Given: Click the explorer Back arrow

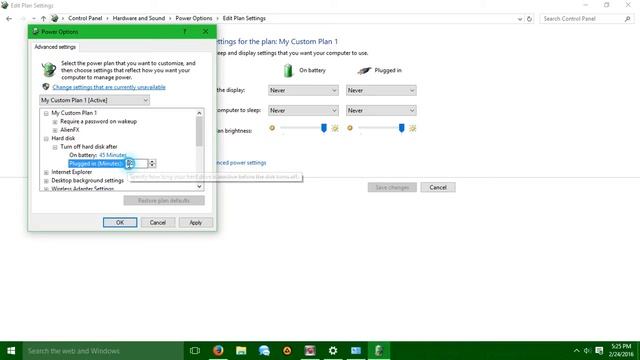Looking at the screenshot, I should 9,18.
